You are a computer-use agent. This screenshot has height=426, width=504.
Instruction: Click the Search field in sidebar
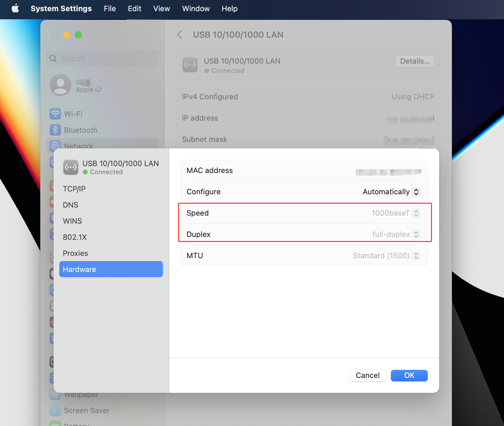tap(102, 59)
